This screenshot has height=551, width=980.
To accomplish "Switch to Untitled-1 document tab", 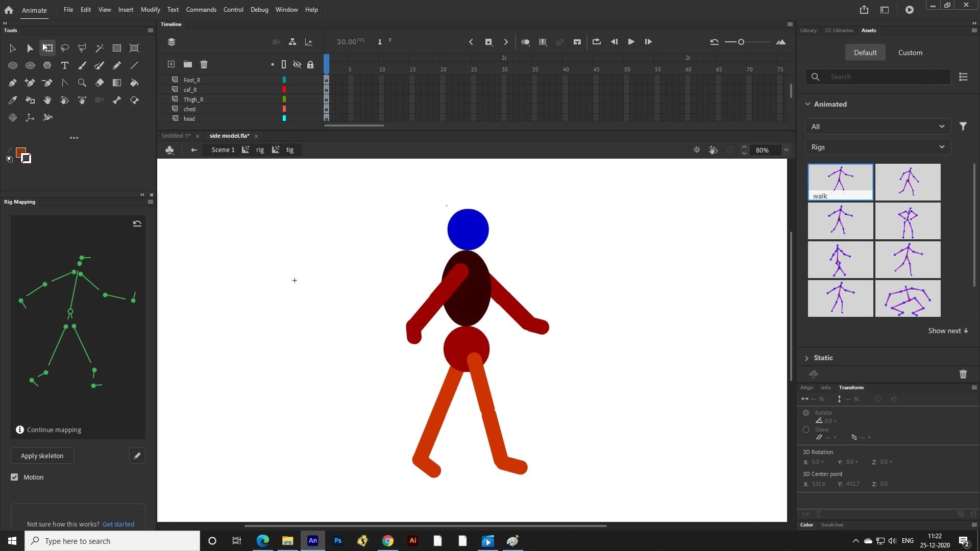I will pos(176,136).
